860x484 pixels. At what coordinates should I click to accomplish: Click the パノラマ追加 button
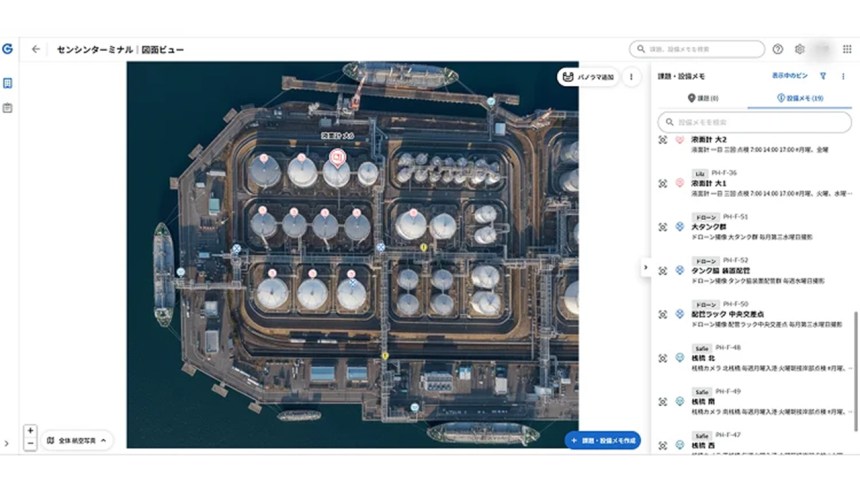point(589,77)
